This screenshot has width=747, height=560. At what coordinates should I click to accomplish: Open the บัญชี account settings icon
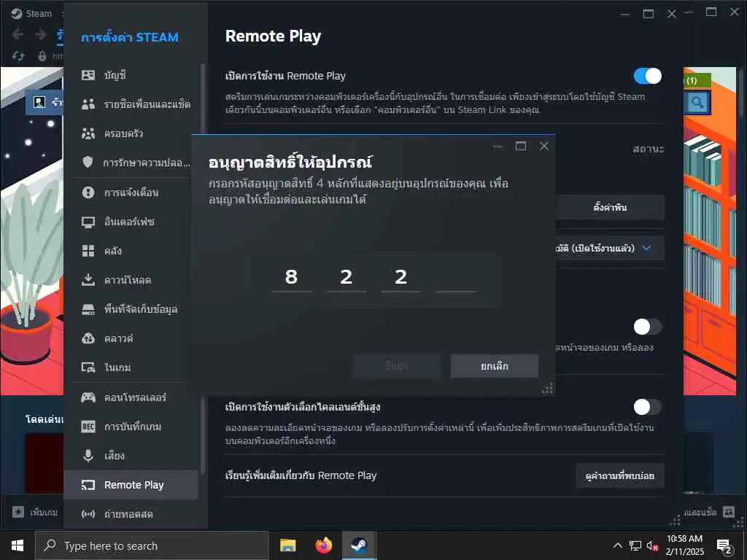pyautogui.click(x=88, y=75)
